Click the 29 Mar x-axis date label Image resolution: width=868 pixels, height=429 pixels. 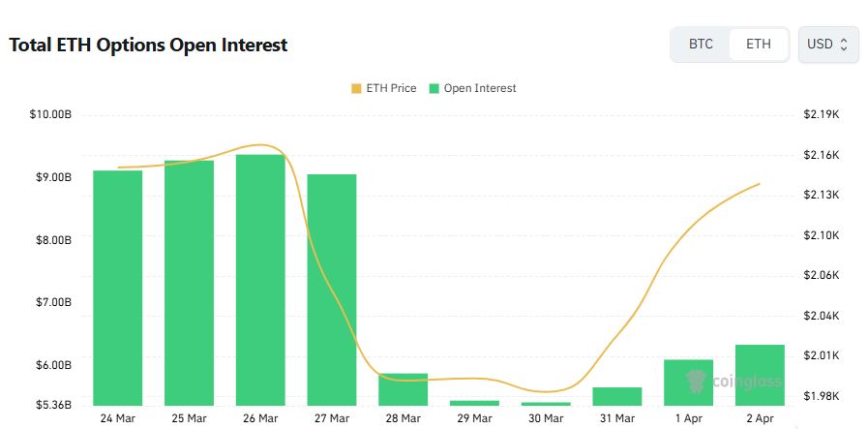click(474, 418)
